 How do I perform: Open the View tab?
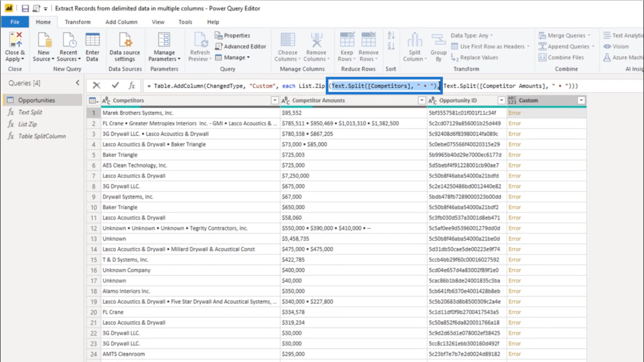pos(158,22)
